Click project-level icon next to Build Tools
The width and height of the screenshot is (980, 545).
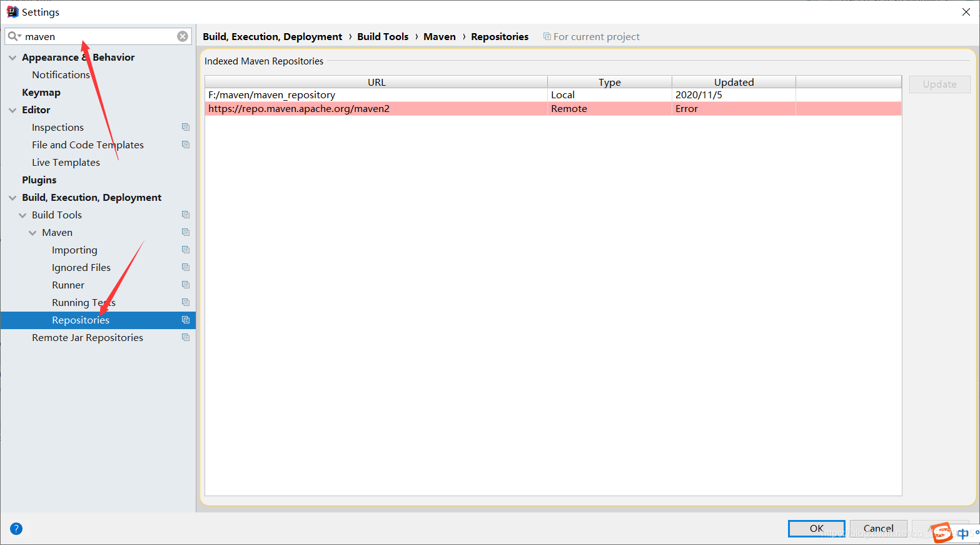[x=186, y=215]
